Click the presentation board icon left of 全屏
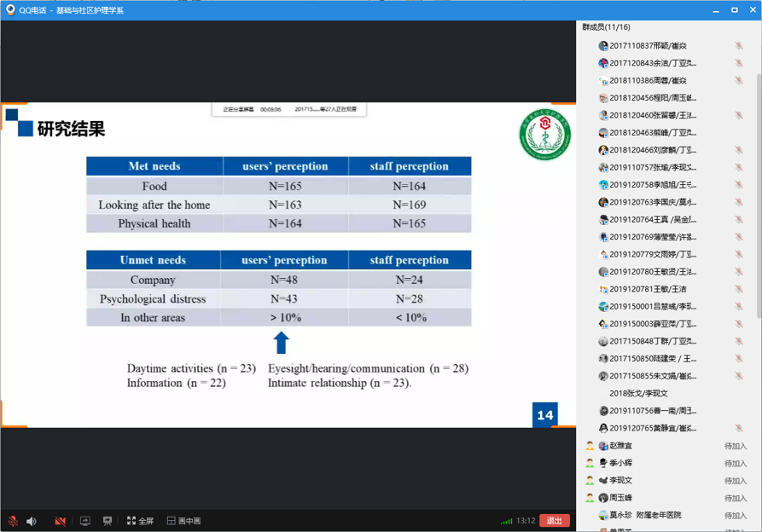 (108, 521)
